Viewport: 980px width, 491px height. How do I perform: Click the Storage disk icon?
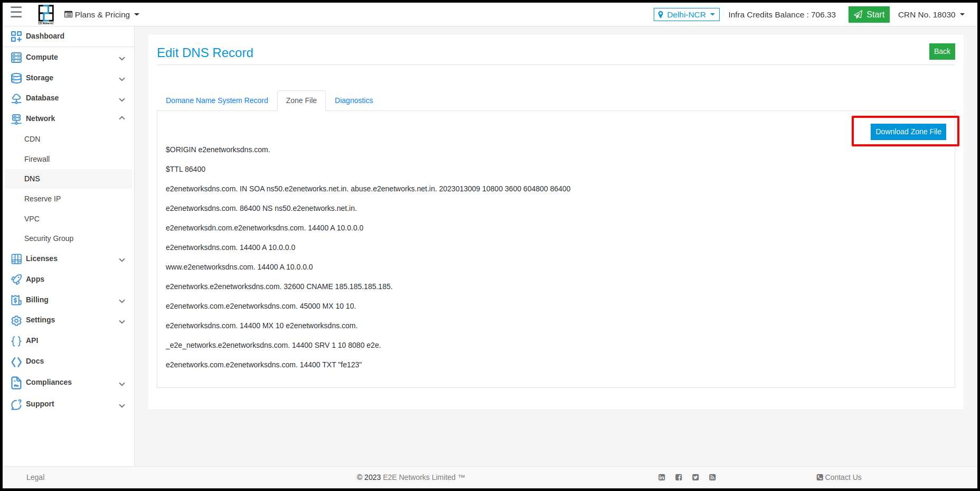[16, 78]
